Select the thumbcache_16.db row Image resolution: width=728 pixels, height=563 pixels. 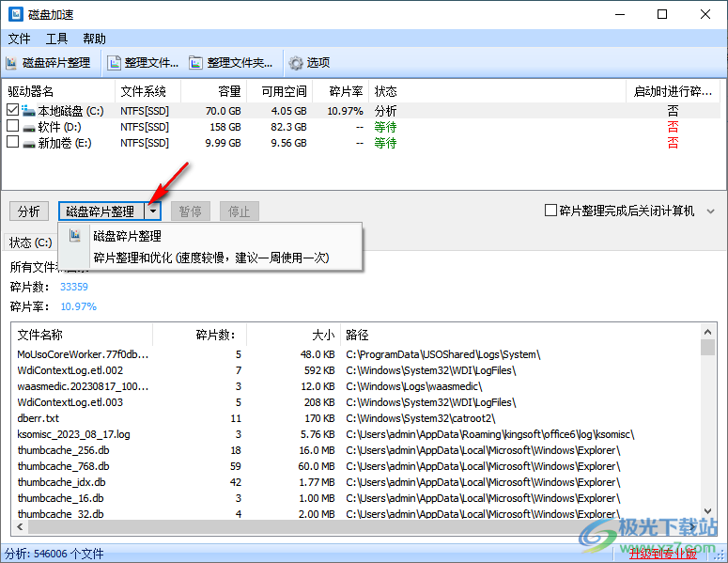(x=356, y=498)
